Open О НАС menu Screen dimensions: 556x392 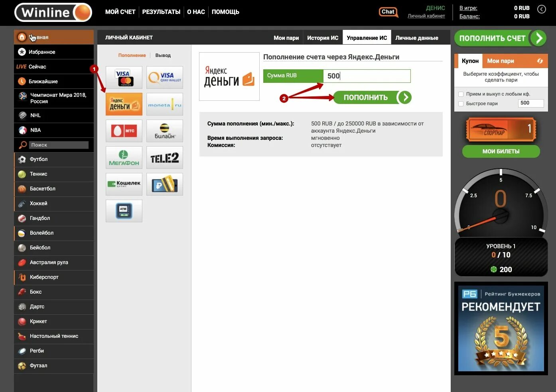click(196, 12)
